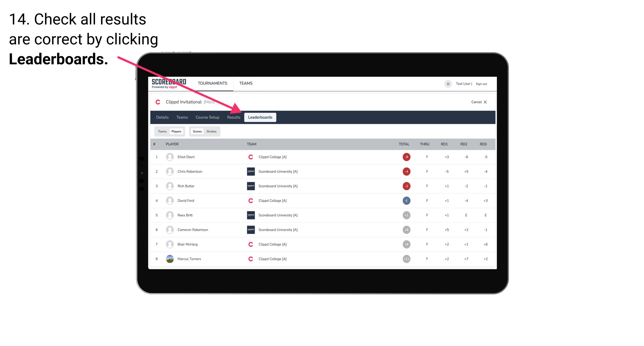The image size is (644, 346).
Task: Select the Teams filter toggle button
Action: coord(161,131)
